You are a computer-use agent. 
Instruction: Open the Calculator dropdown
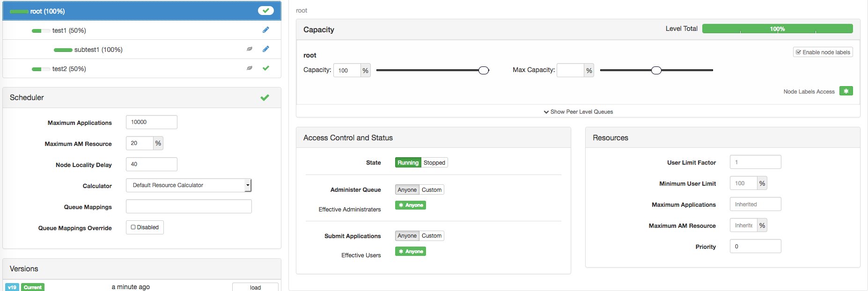[x=189, y=185]
